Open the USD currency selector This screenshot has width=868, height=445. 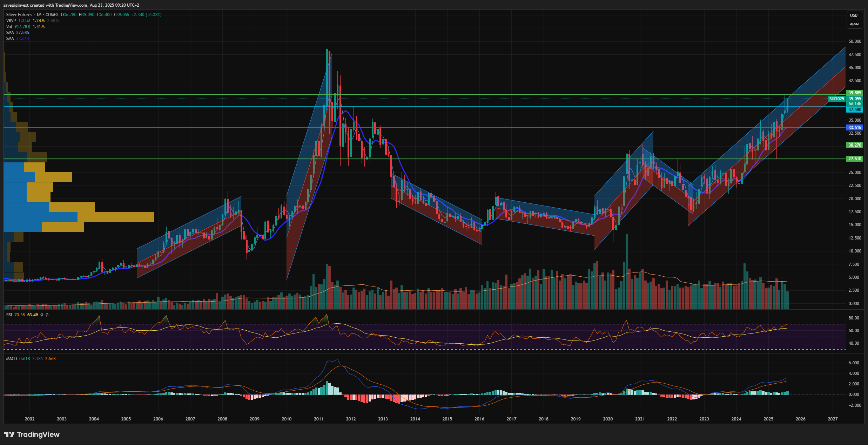tap(854, 15)
